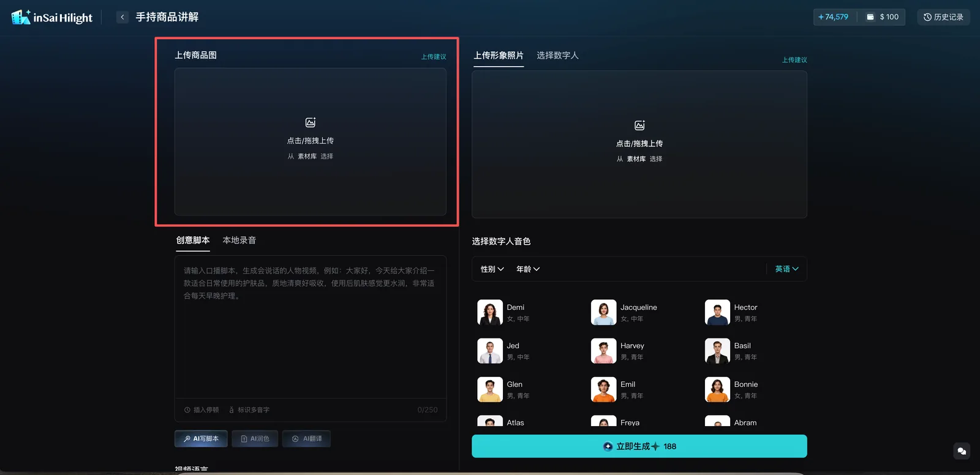The image size is (980, 475).
Task: Click into the script text input area
Action: [x=311, y=327]
